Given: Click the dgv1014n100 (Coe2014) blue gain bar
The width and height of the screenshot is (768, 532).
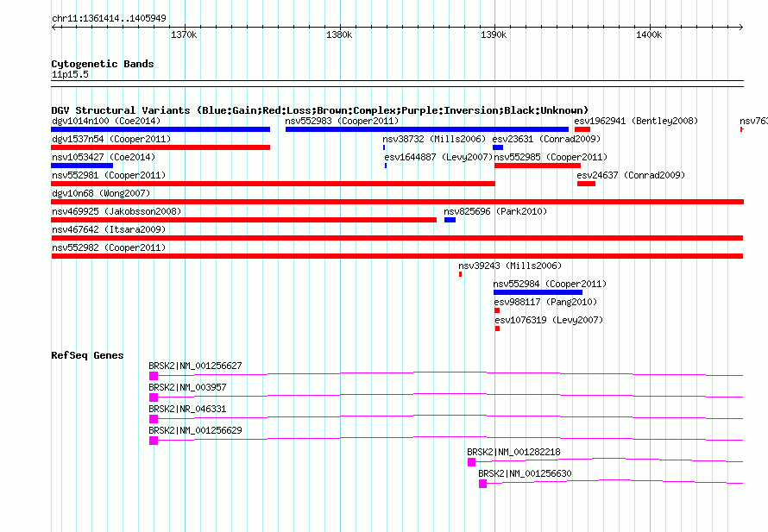Looking at the screenshot, I should coord(161,129).
